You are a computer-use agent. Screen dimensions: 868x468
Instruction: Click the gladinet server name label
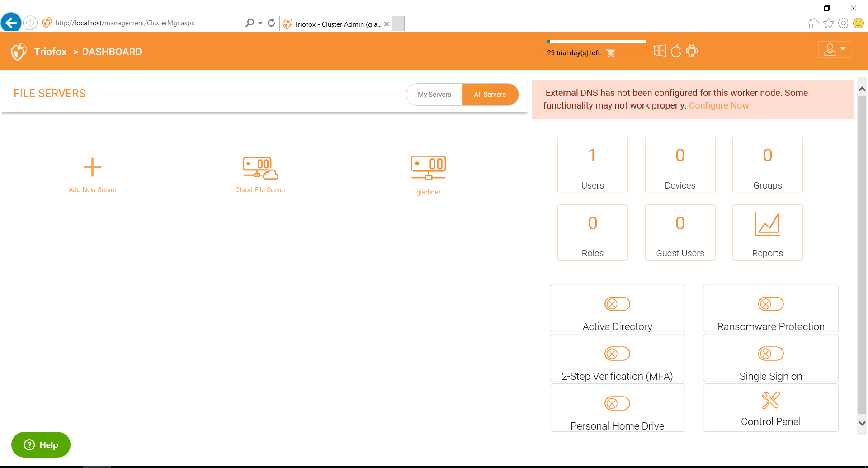coord(428,192)
